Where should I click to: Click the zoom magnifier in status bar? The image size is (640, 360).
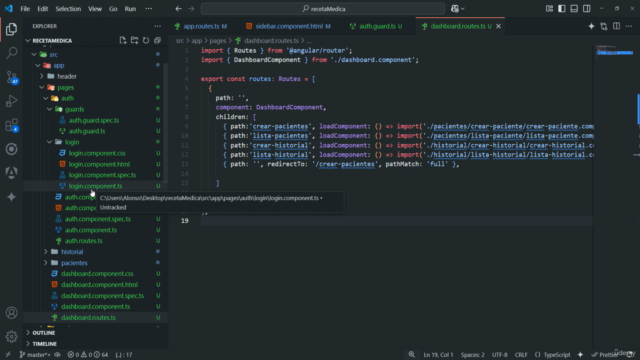(x=411, y=355)
